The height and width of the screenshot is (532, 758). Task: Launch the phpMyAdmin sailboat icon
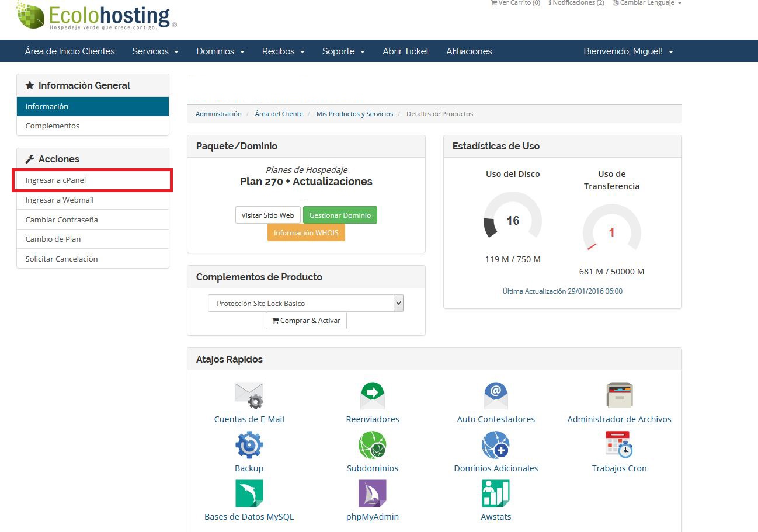tap(372, 494)
